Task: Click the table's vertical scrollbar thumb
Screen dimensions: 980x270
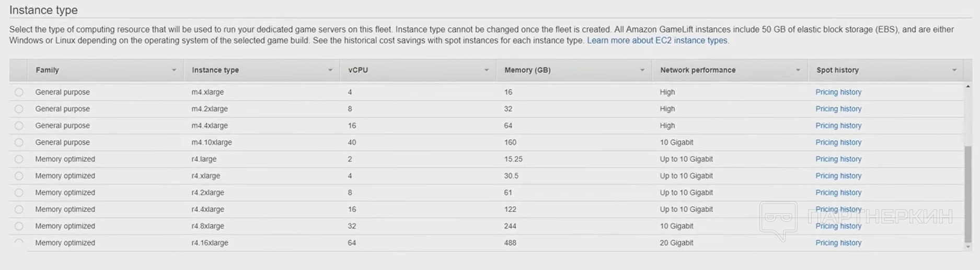Action: point(968,194)
